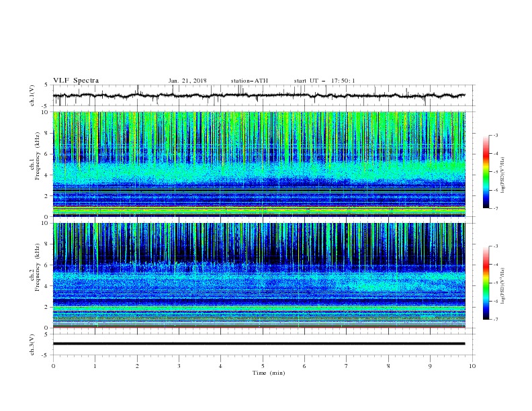Click the time-axis tick label "10"
Image resolution: width=532 pixels, height=411 pixels.
tap(472, 366)
